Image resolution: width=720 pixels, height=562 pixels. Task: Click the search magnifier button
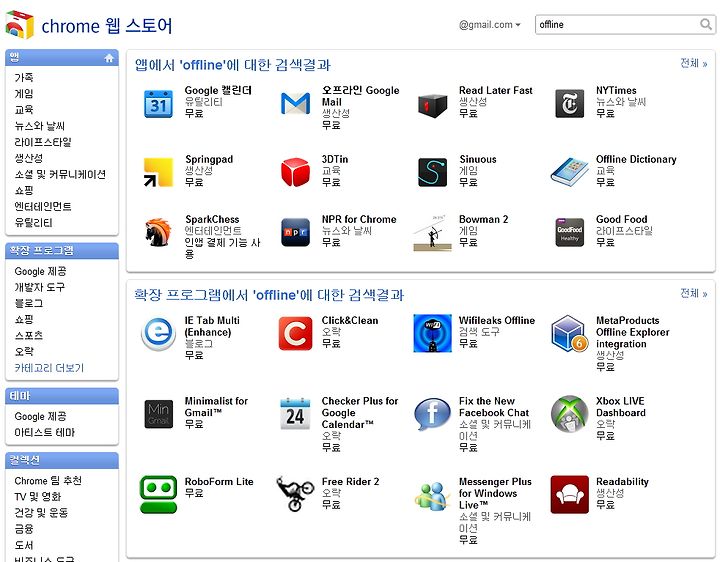[x=706, y=24]
